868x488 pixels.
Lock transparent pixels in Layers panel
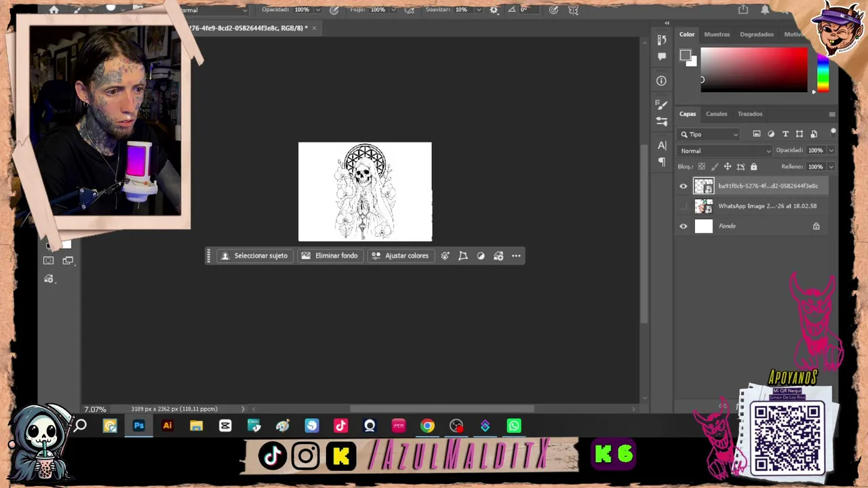point(702,167)
